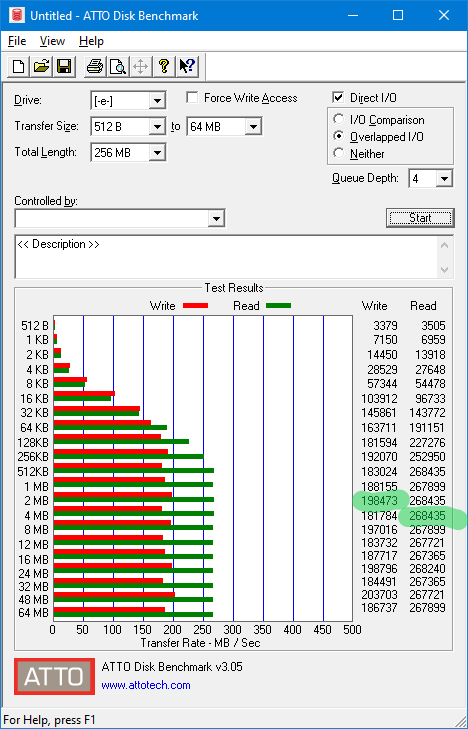Select the Overlapped I/O radio button
This screenshot has height=729, width=468.
[x=338, y=136]
